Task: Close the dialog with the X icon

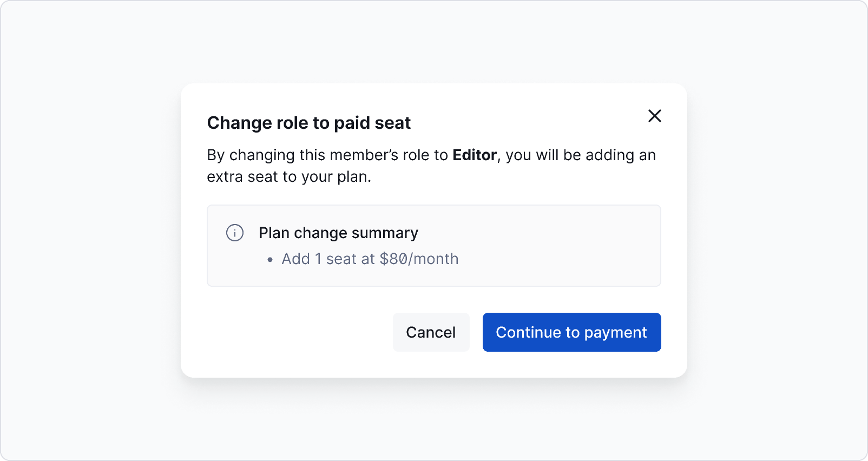Action: (x=655, y=116)
